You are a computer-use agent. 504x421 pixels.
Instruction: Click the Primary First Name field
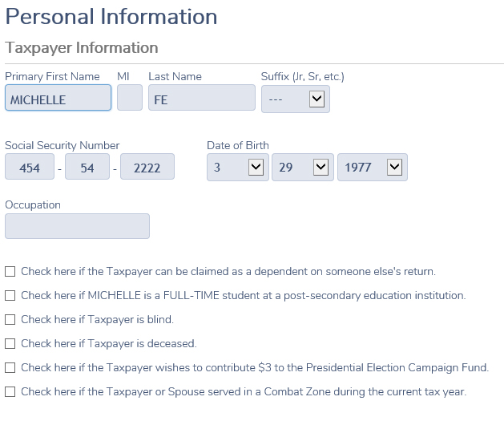[x=58, y=98]
